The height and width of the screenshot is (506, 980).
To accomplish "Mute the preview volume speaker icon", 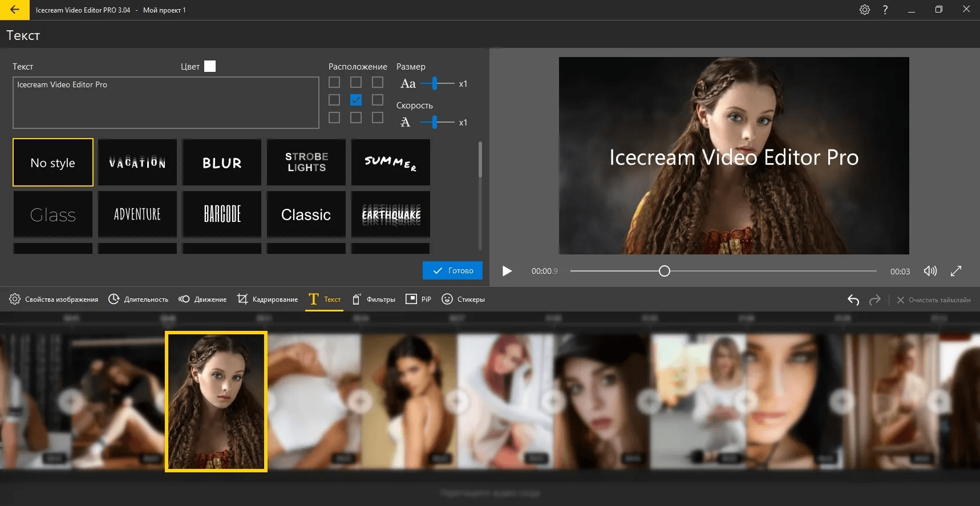I will tap(930, 271).
